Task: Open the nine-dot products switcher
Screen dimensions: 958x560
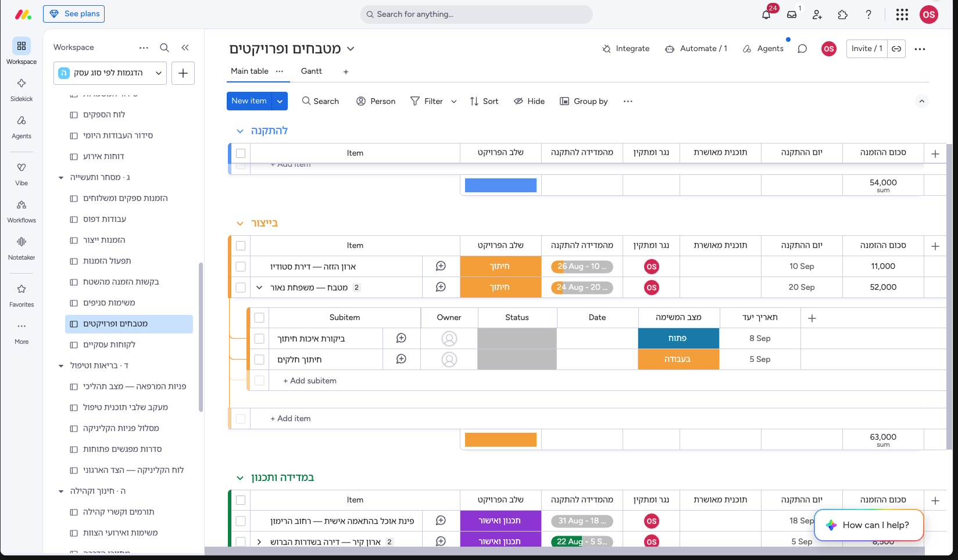Action: [x=902, y=15]
